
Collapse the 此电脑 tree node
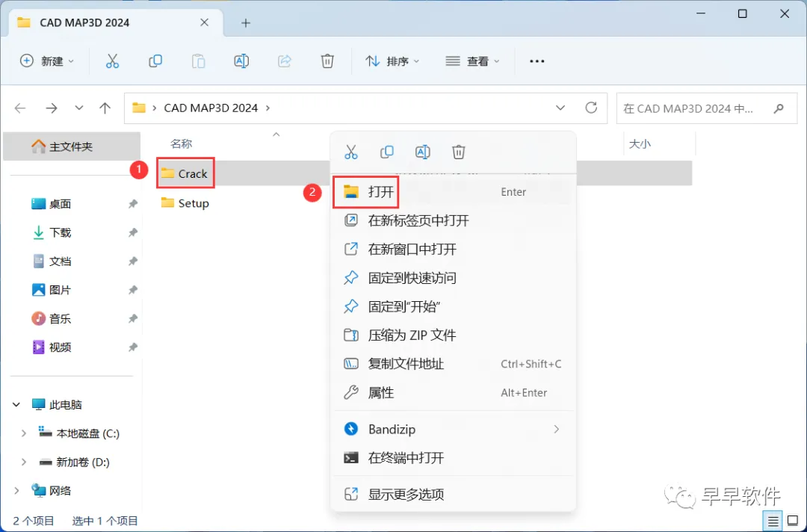pyautogui.click(x=16, y=405)
